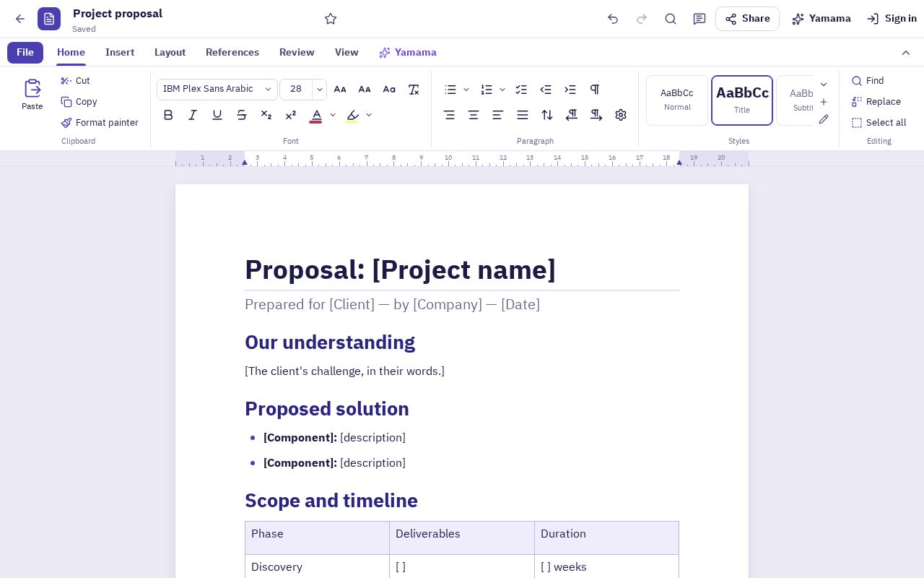The height and width of the screenshot is (578, 924).
Task: Click the Share button
Action: tap(747, 19)
